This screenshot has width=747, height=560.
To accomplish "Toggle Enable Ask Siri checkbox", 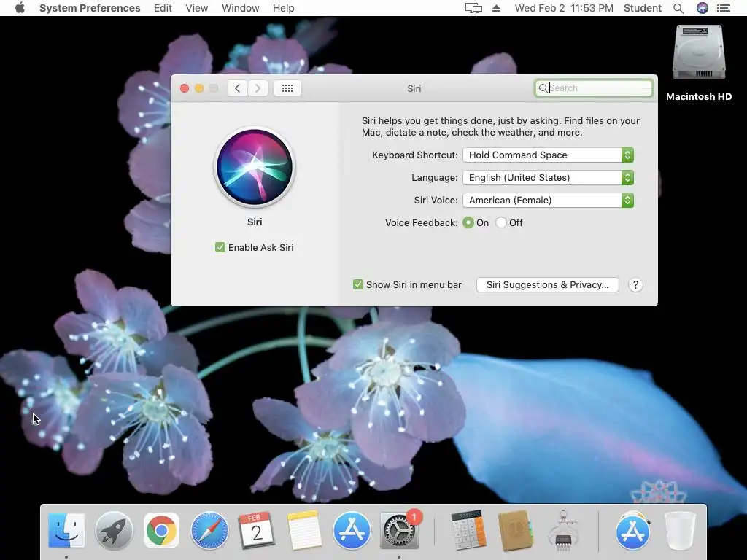I will [220, 247].
